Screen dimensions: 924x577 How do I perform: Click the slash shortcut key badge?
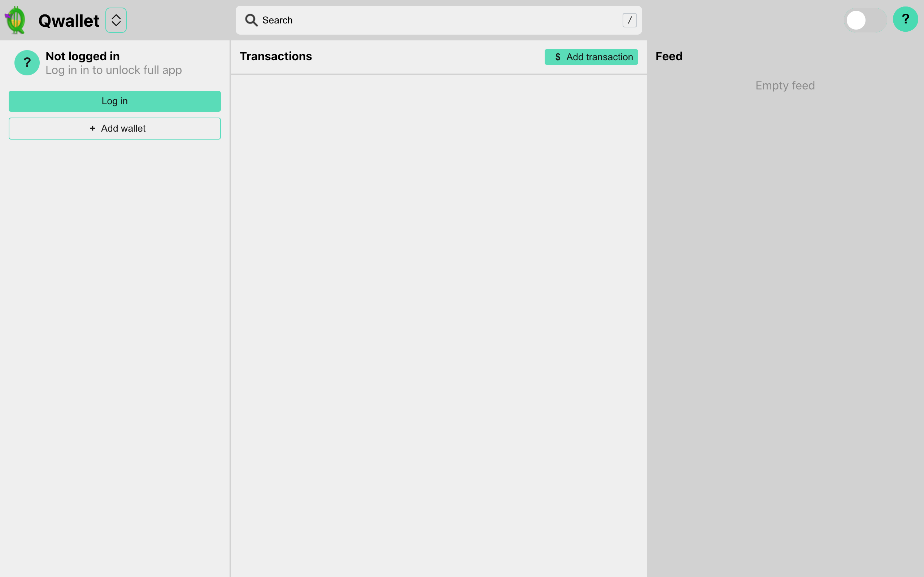click(629, 20)
